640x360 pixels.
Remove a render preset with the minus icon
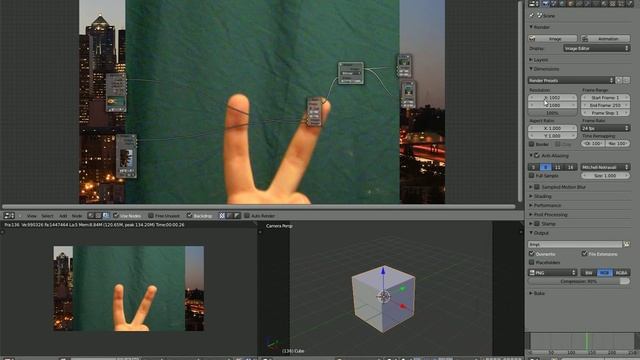point(627,80)
